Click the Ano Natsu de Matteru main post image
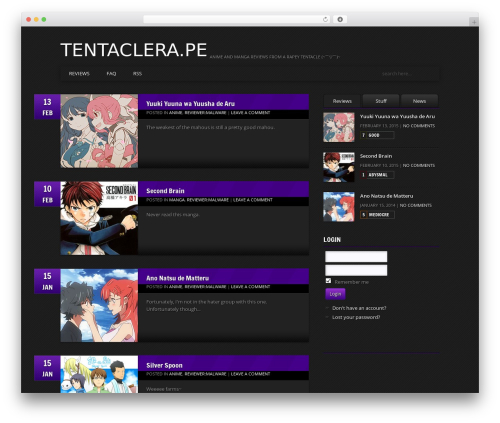This screenshot has width=500, height=423. 99,305
